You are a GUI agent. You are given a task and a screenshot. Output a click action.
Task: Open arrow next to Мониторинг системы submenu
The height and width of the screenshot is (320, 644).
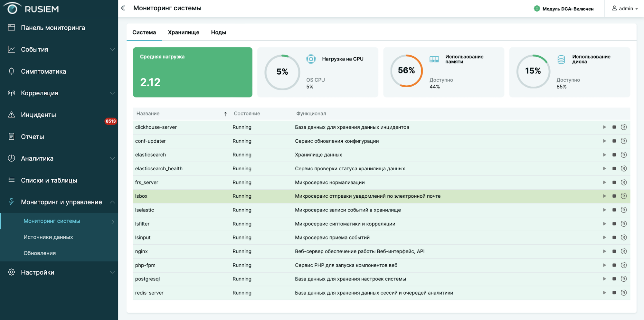113,221
